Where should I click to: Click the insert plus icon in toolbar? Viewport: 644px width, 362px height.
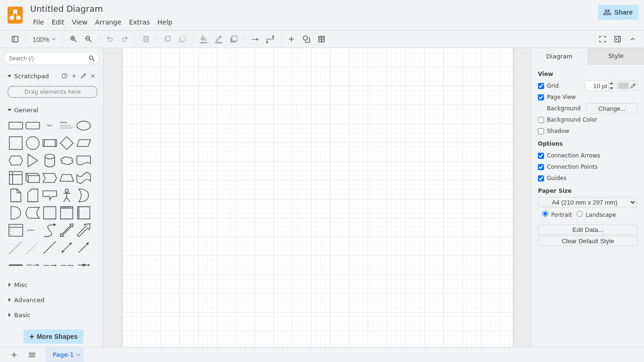(x=291, y=39)
